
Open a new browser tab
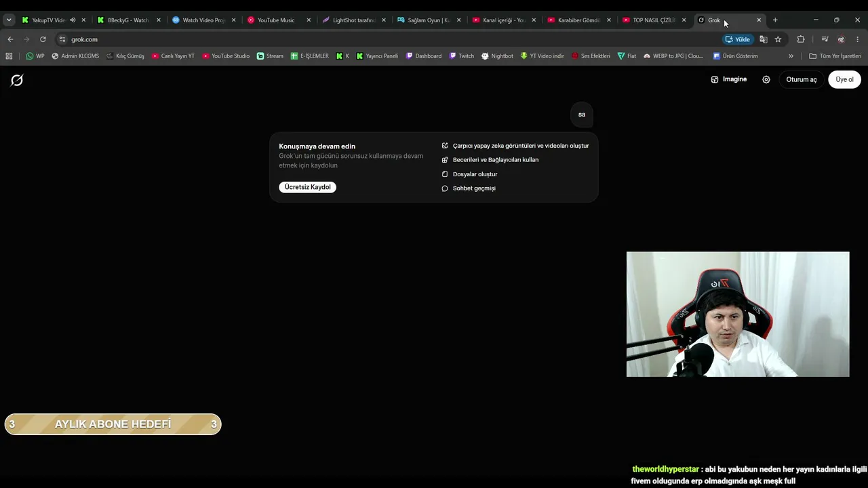click(x=775, y=20)
